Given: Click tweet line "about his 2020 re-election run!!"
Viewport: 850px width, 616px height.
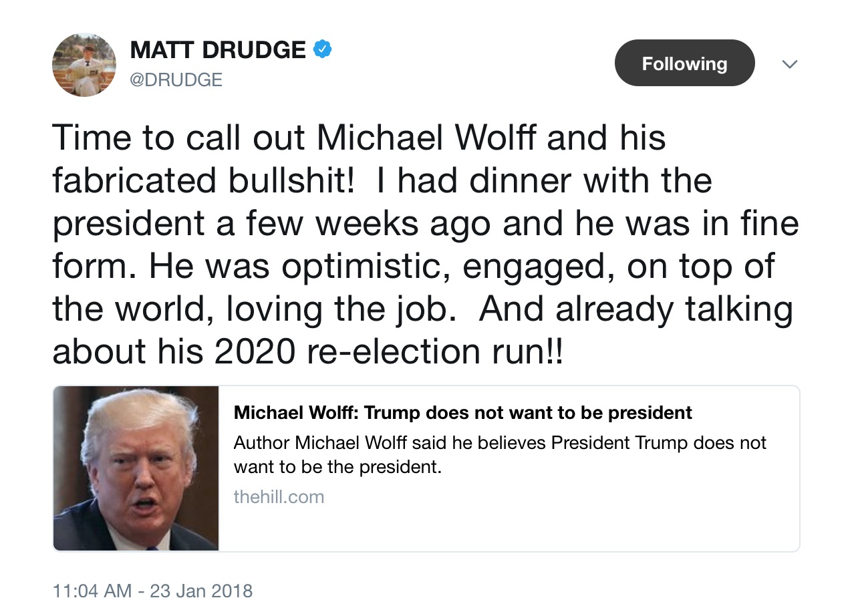Looking at the screenshot, I should 308,352.
